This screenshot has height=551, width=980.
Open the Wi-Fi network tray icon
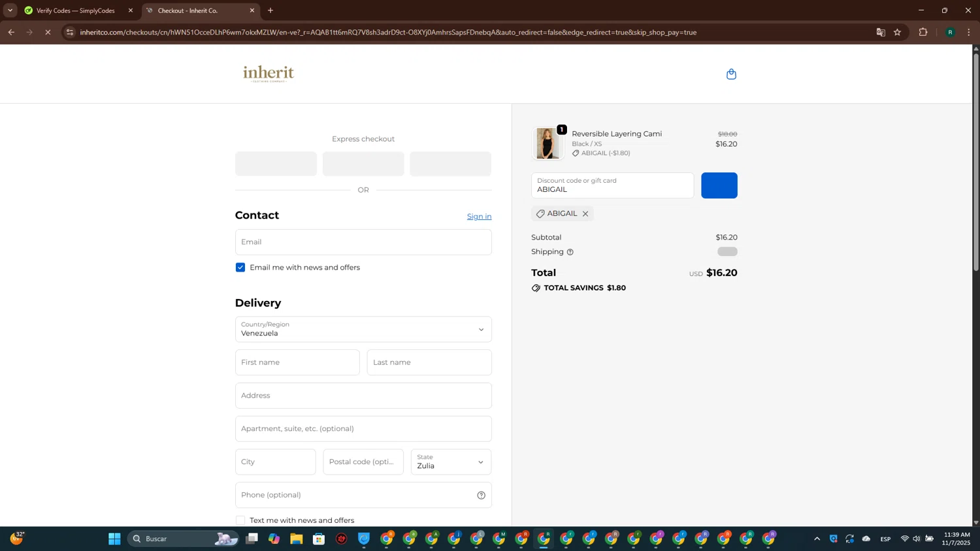(x=905, y=539)
